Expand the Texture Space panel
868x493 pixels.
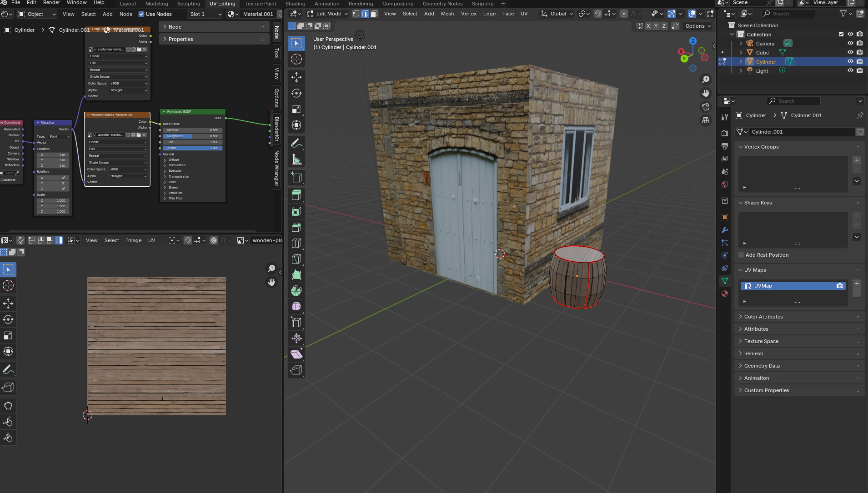pos(761,341)
